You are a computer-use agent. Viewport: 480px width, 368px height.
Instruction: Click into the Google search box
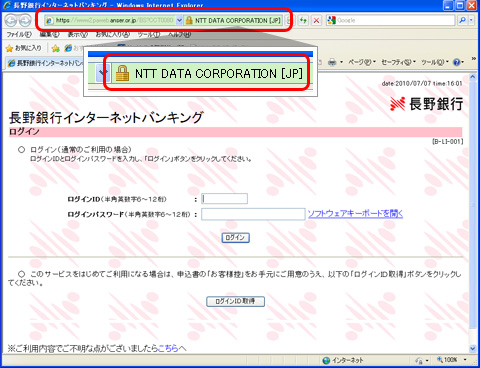coord(395,20)
